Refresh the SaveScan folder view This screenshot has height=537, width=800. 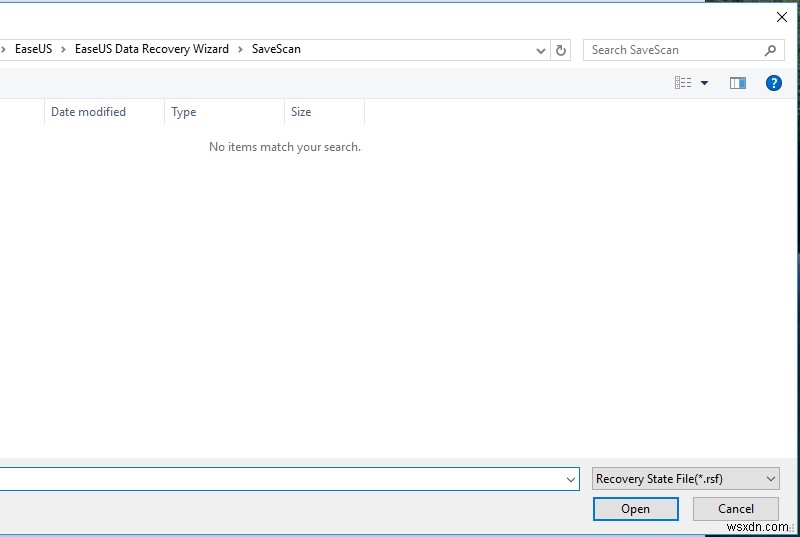coord(561,50)
